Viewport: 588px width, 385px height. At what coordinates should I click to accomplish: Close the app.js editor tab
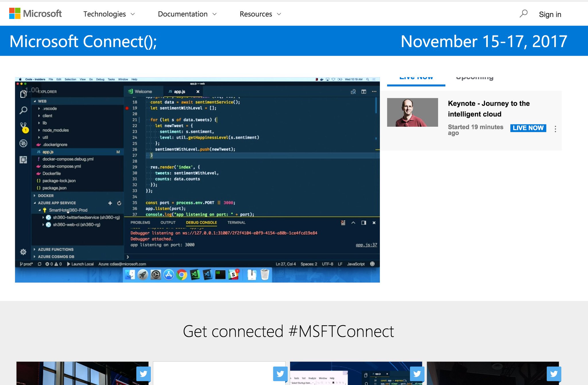198,92
